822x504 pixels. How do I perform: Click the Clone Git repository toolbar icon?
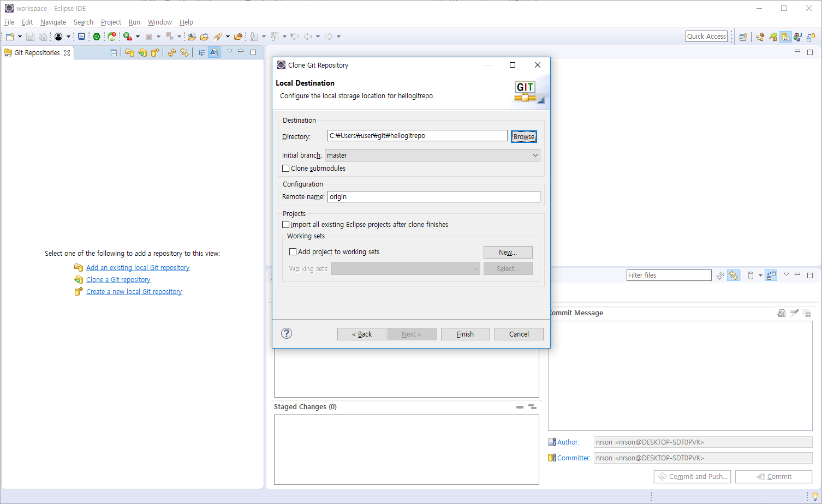click(x=142, y=52)
